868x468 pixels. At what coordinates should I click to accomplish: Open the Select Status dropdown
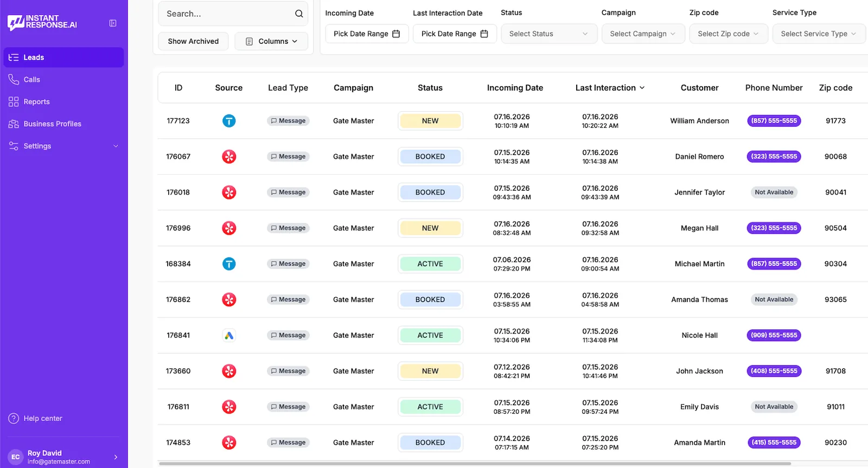click(549, 34)
